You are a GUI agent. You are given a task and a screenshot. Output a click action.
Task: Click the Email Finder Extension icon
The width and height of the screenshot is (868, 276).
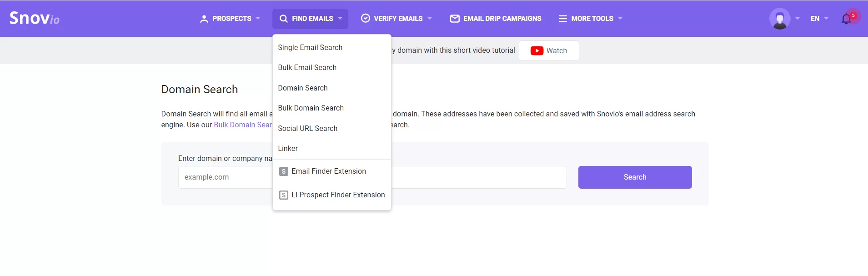coord(283,171)
